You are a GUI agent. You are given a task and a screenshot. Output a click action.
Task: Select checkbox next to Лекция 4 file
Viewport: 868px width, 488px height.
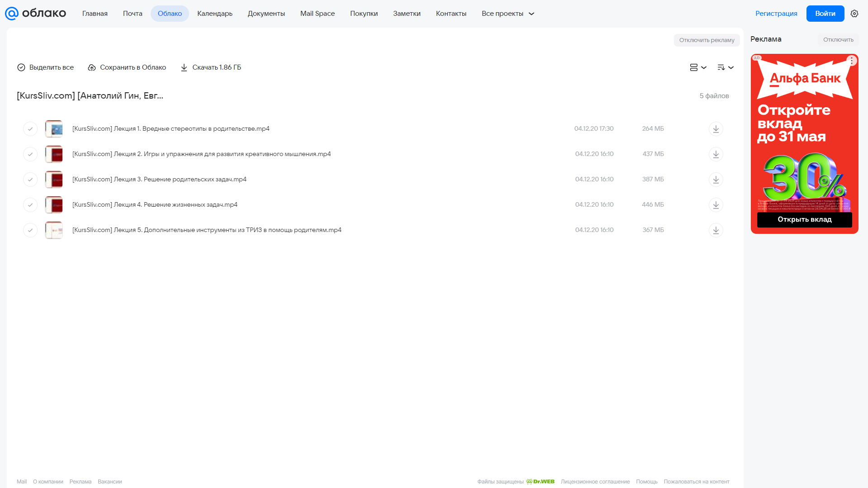click(x=30, y=205)
